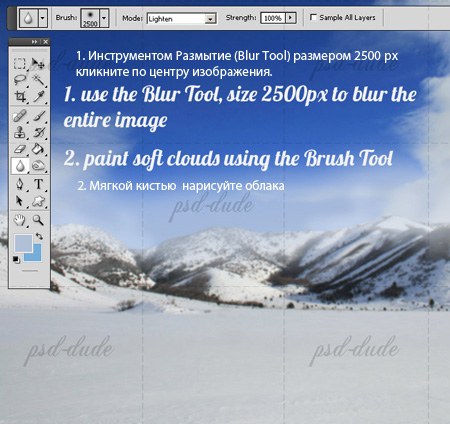Open the Brush preset picker dropdown
Viewport: 450px width, 424px height.
click(104, 18)
